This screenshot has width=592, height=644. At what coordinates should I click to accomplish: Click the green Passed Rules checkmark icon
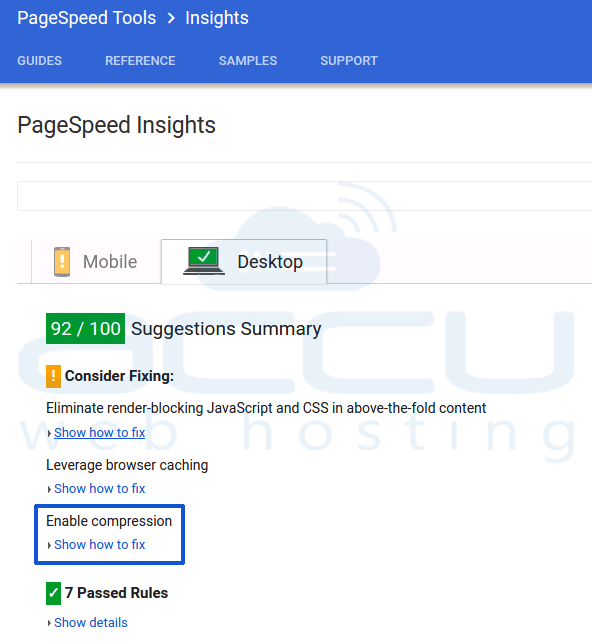(53, 593)
